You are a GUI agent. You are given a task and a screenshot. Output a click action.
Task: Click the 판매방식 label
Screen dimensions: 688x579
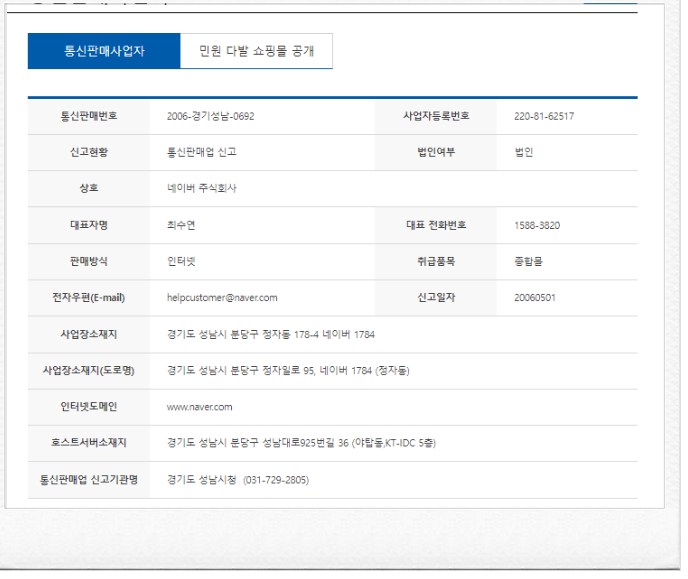coord(89,261)
